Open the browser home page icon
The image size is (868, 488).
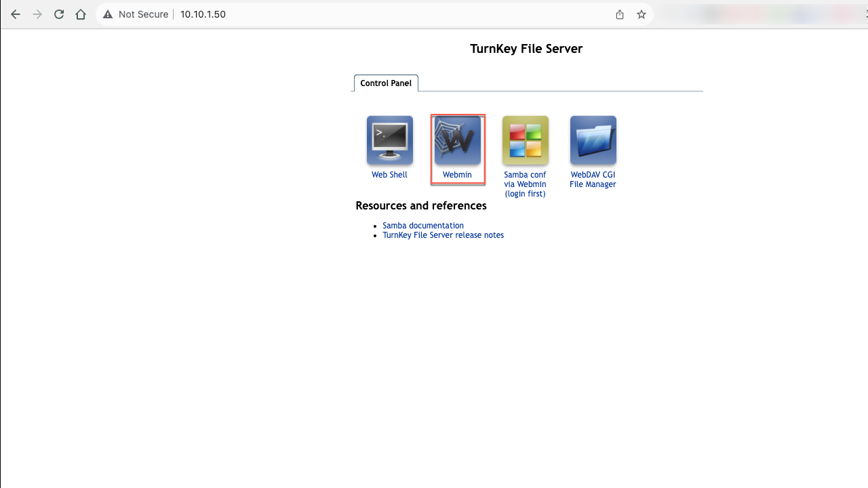81,14
